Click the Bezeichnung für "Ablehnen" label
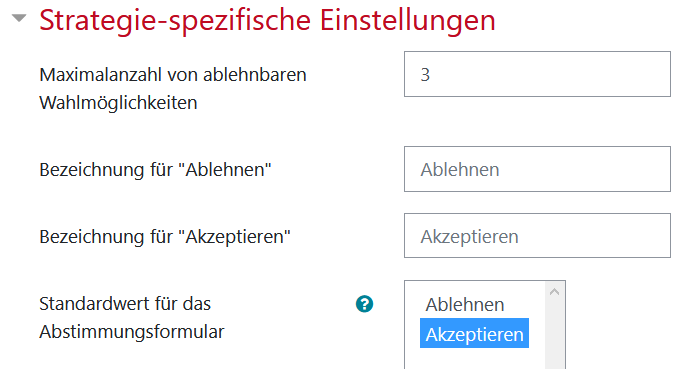Screen dimensions: 691x369 [155, 169]
